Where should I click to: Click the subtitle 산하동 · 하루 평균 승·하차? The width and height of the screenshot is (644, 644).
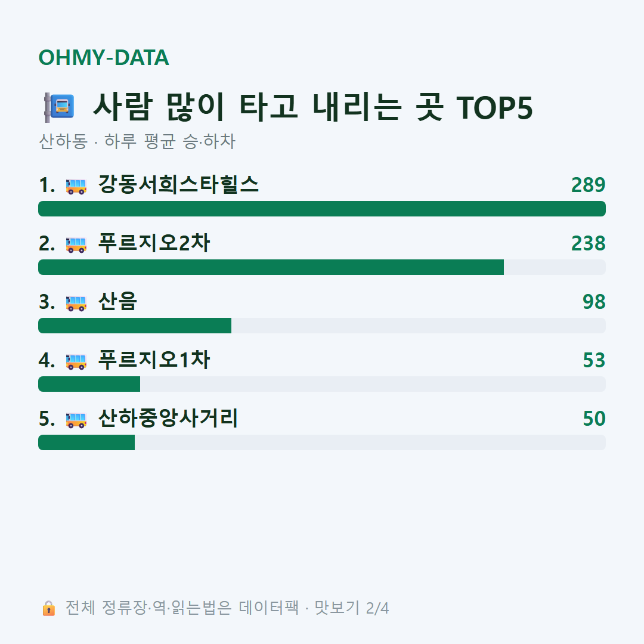pyautogui.click(x=137, y=141)
